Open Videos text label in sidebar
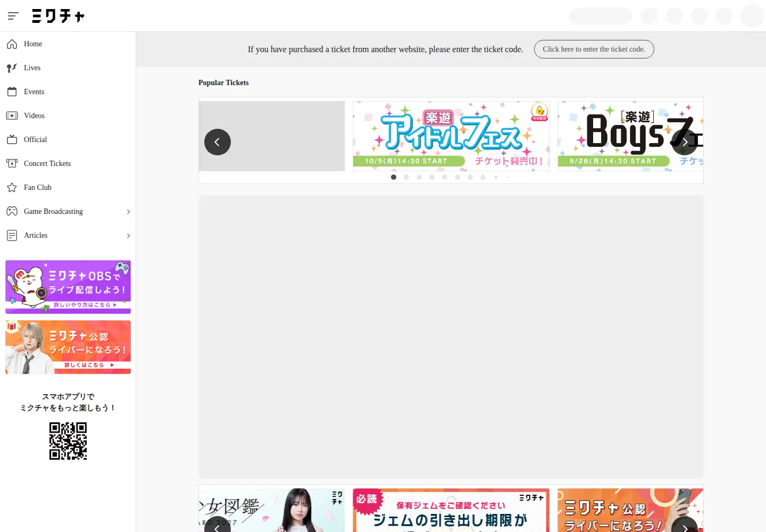The height and width of the screenshot is (532, 766). (x=34, y=116)
